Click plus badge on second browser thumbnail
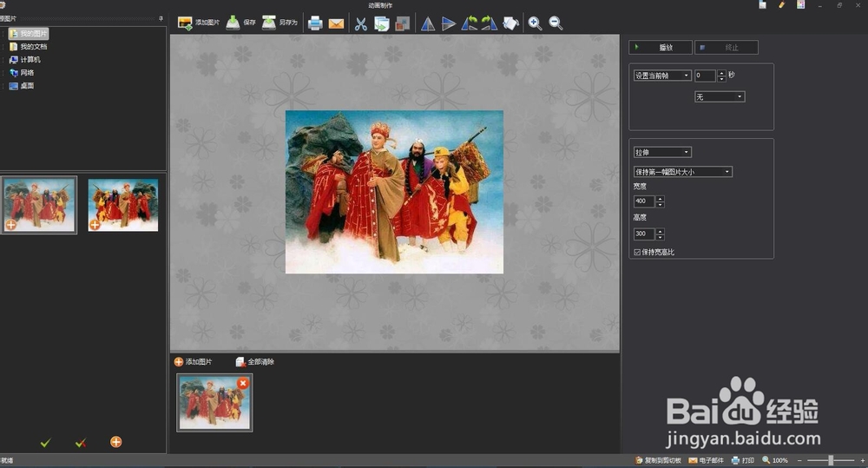 [x=95, y=225]
